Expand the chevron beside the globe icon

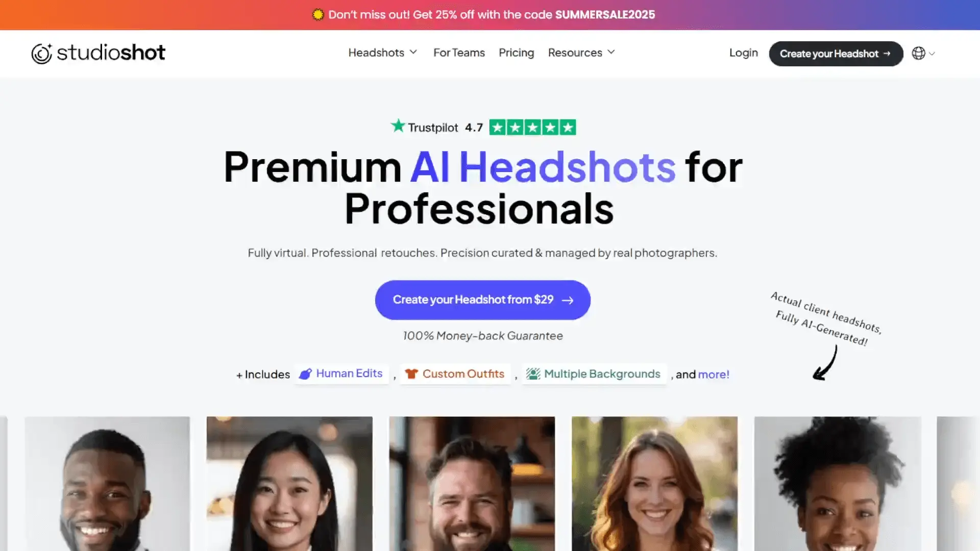(x=932, y=54)
